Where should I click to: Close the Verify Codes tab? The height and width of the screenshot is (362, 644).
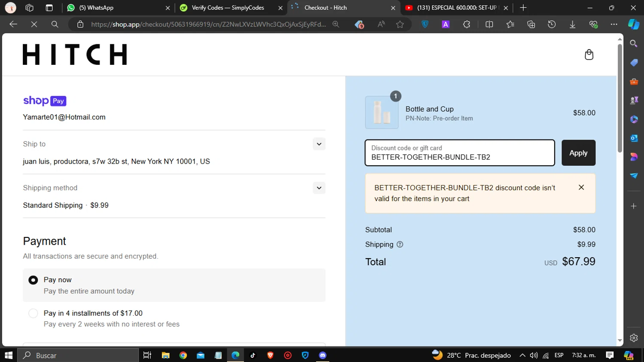280,8
